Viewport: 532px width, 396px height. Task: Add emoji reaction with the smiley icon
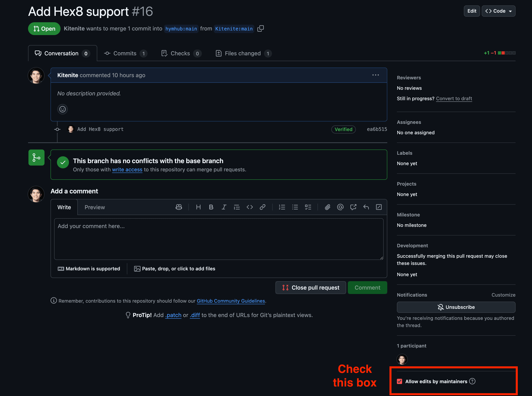[62, 109]
